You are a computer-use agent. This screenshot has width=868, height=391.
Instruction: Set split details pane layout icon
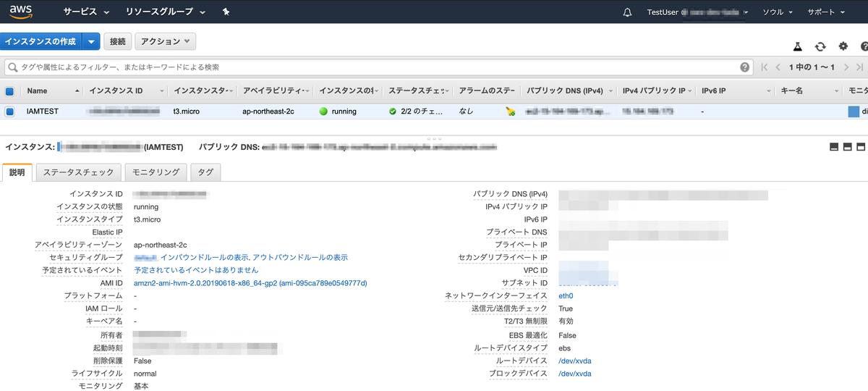847,147
